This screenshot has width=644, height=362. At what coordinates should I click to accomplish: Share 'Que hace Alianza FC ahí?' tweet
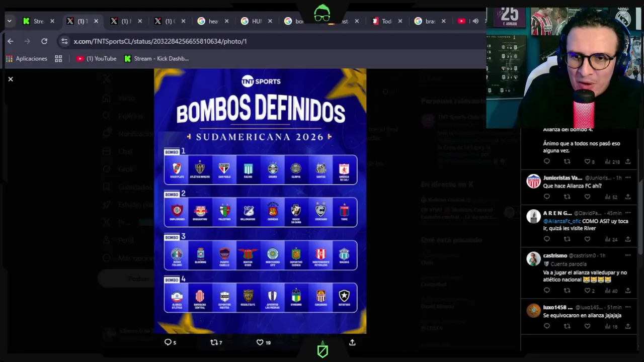tap(627, 197)
